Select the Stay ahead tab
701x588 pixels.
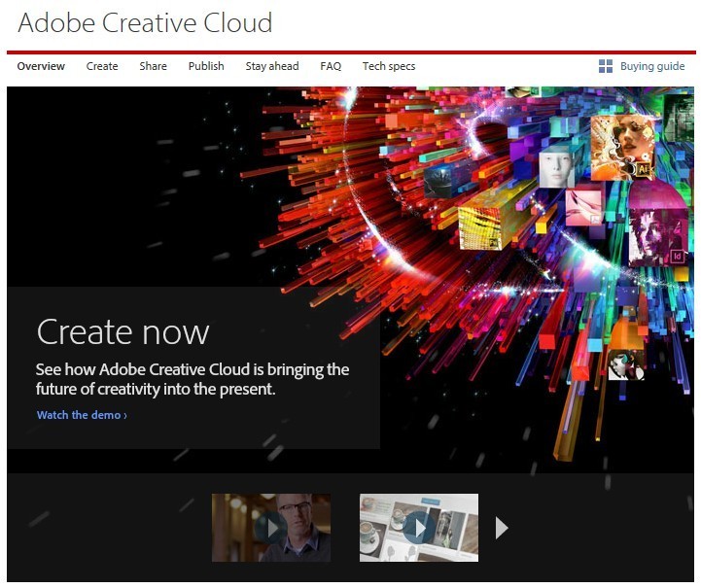click(x=272, y=66)
